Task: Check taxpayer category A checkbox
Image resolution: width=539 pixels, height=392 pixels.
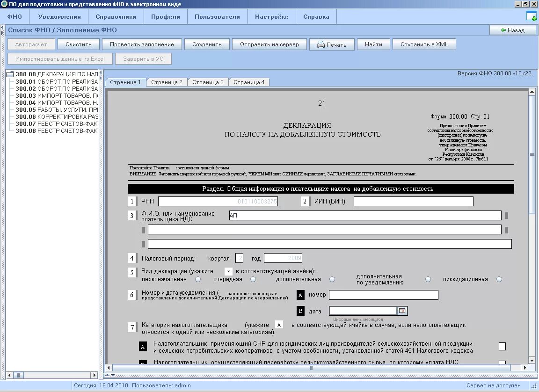Action: pyautogui.click(x=502, y=346)
